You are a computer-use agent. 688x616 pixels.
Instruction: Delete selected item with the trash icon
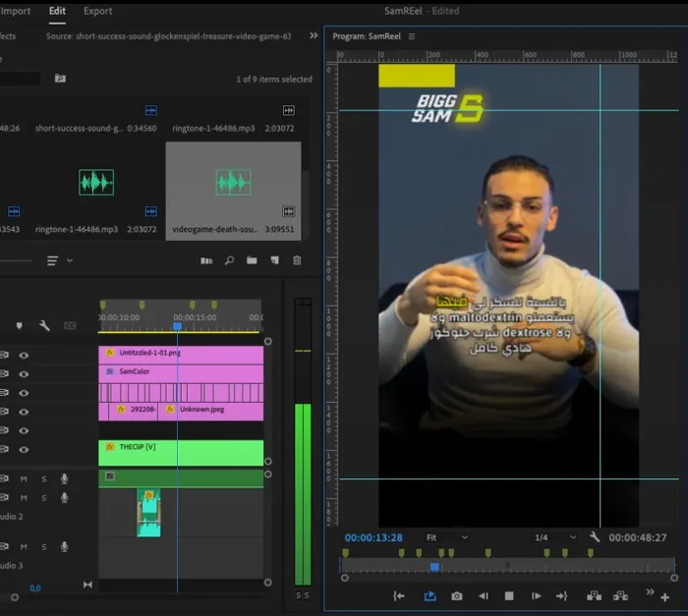click(297, 260)
